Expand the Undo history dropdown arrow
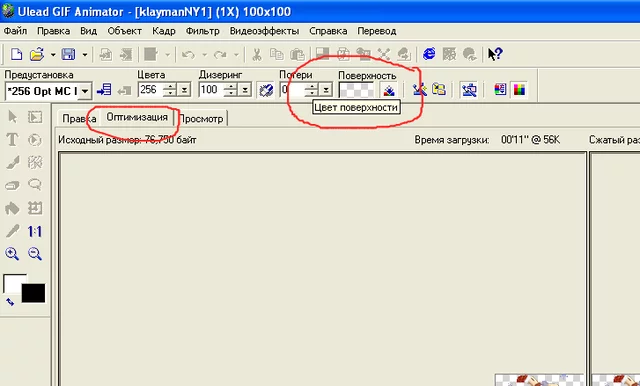 (204, 54)
